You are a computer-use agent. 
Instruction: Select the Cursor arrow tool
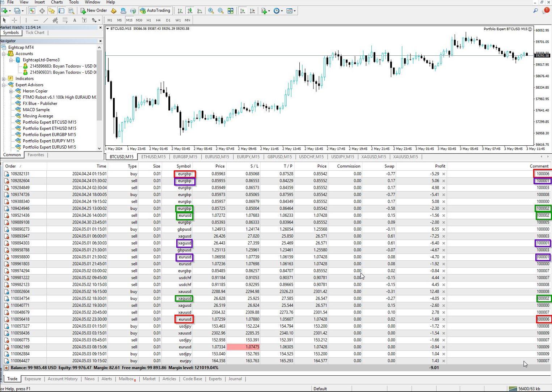coord(5,20)
